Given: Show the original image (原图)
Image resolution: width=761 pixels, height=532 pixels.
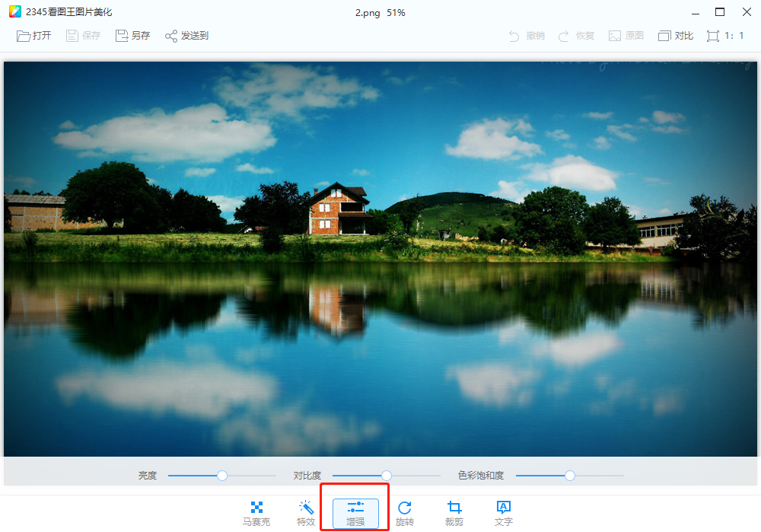Looking at the screenshot, I should coord(626,36).
